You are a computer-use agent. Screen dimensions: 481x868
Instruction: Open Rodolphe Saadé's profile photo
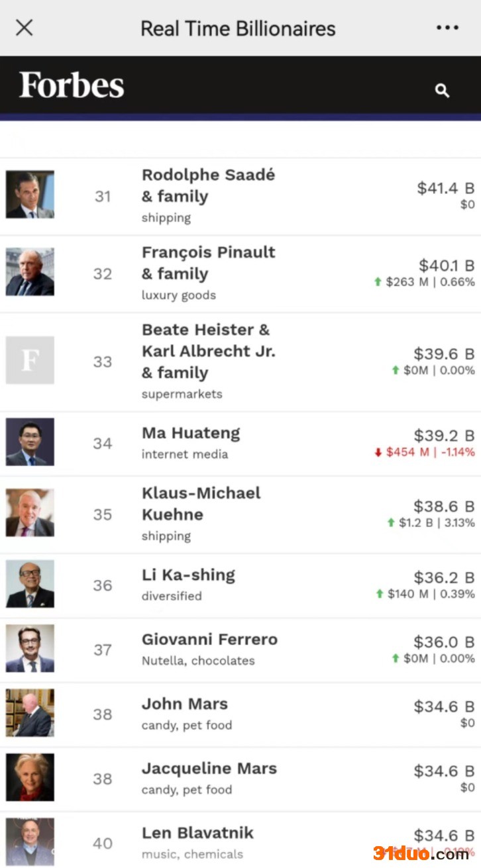point(30,195)
